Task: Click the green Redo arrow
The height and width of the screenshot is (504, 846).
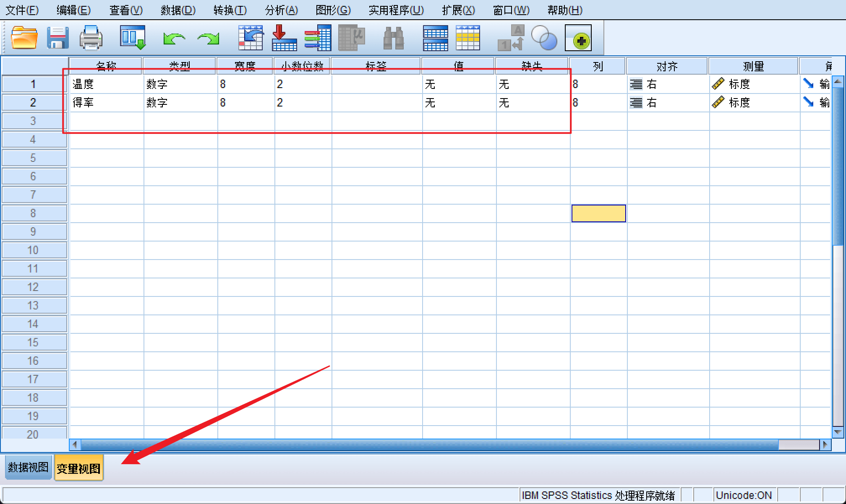Action: click(x=209, y=39)
